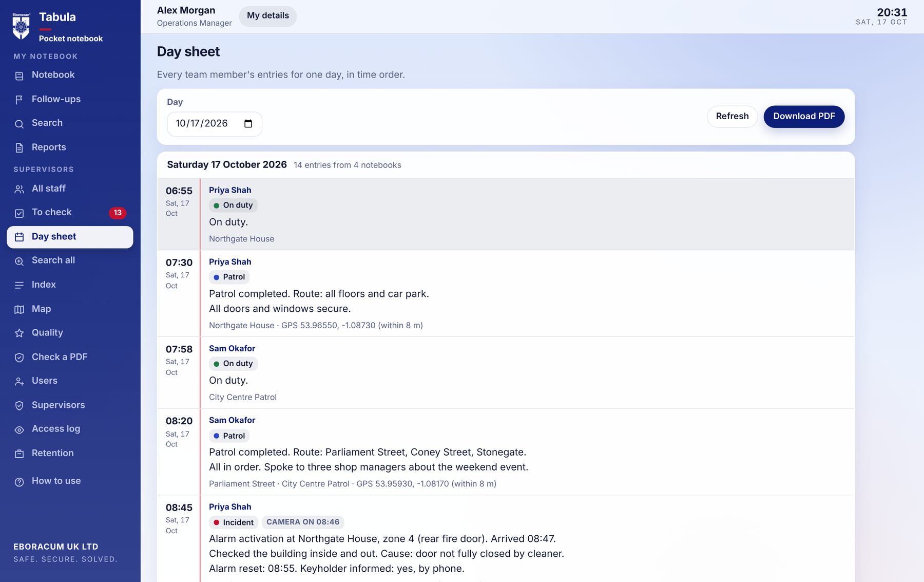The height and width of the screenshot is (582, 924).
Task: Click the Tabula logo in sidebar
Action: click(21, 26)
